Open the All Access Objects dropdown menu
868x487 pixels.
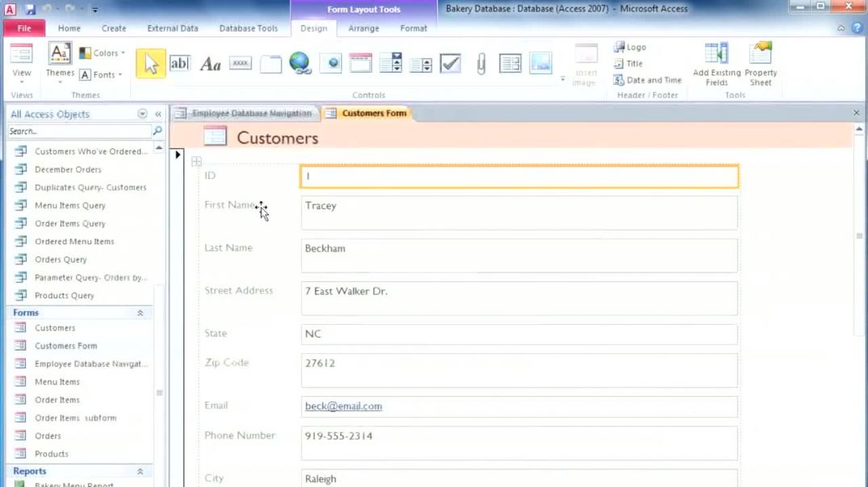coord(142,114)
